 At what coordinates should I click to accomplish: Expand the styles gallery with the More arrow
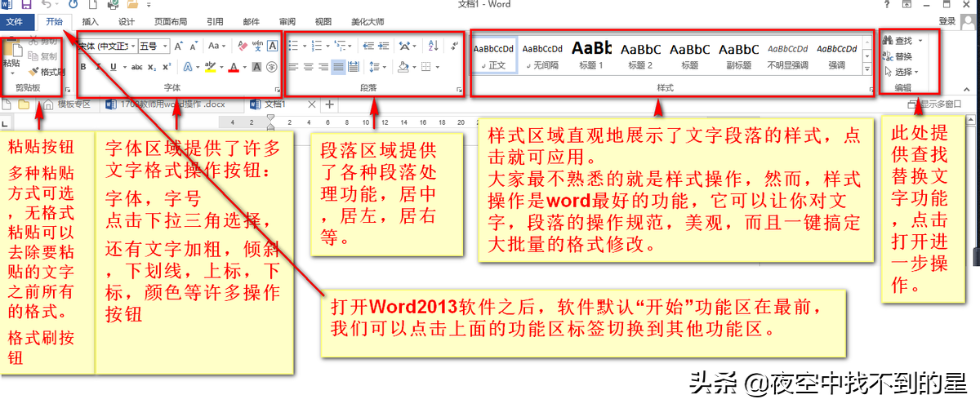pos(866,70)
